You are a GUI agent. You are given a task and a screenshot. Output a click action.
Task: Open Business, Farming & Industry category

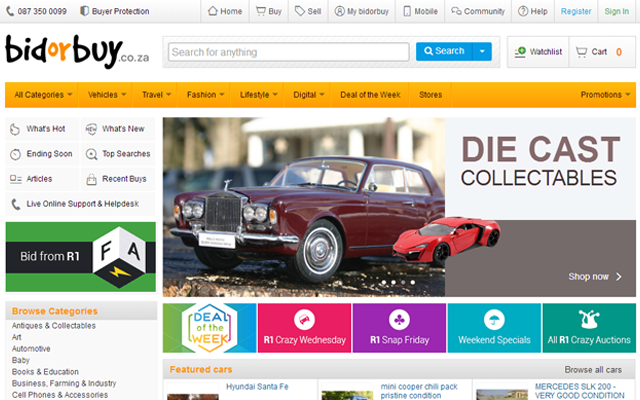click(x=64, y=383)
